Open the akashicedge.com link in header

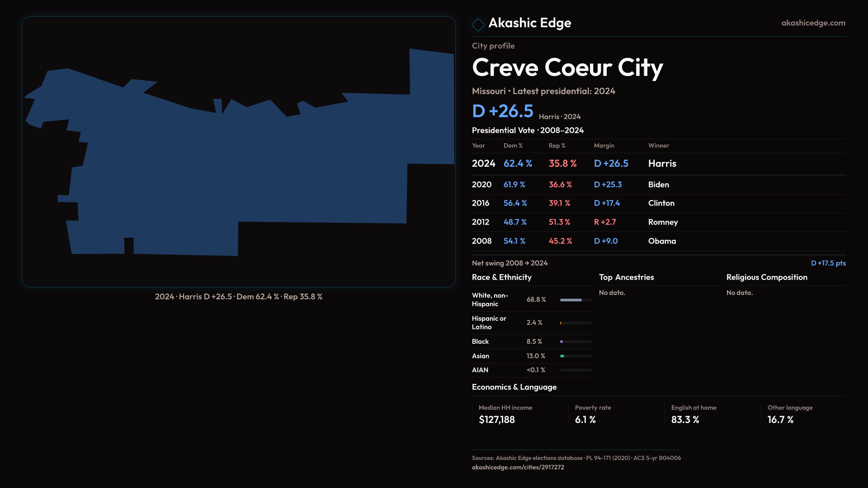(813, 23)
